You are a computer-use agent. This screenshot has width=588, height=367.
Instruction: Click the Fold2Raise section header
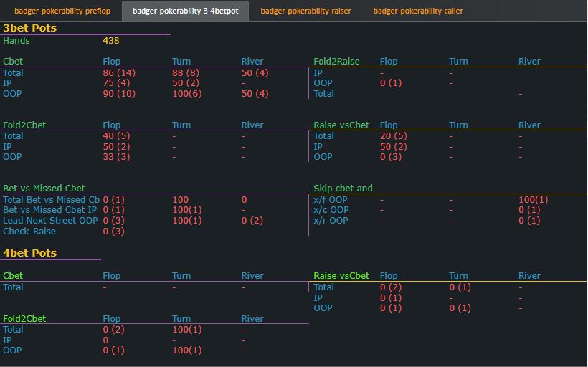point(341,62)
